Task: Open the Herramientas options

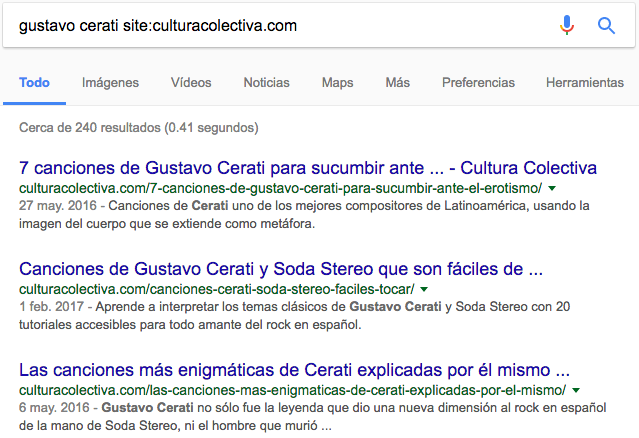Action: click(x=585, y=82)
